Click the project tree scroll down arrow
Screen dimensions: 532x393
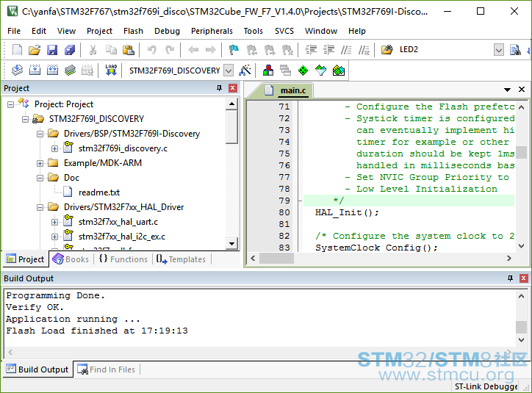231,243
